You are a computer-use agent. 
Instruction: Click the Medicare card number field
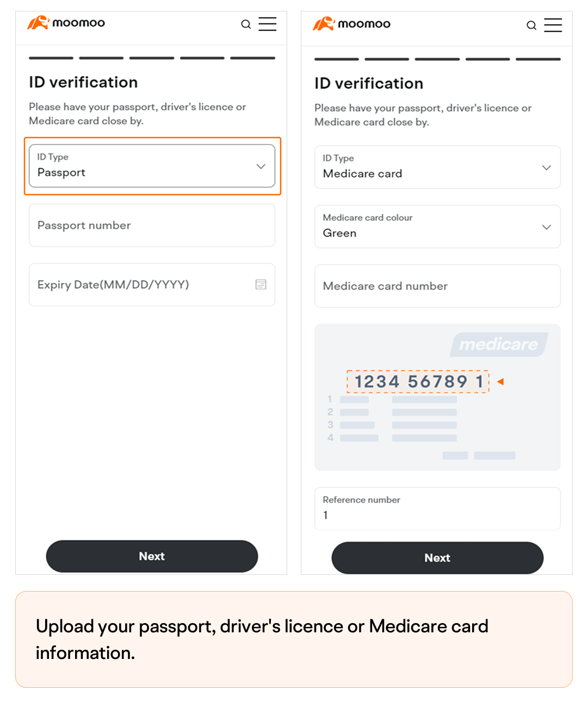click(x=437, y=286)
